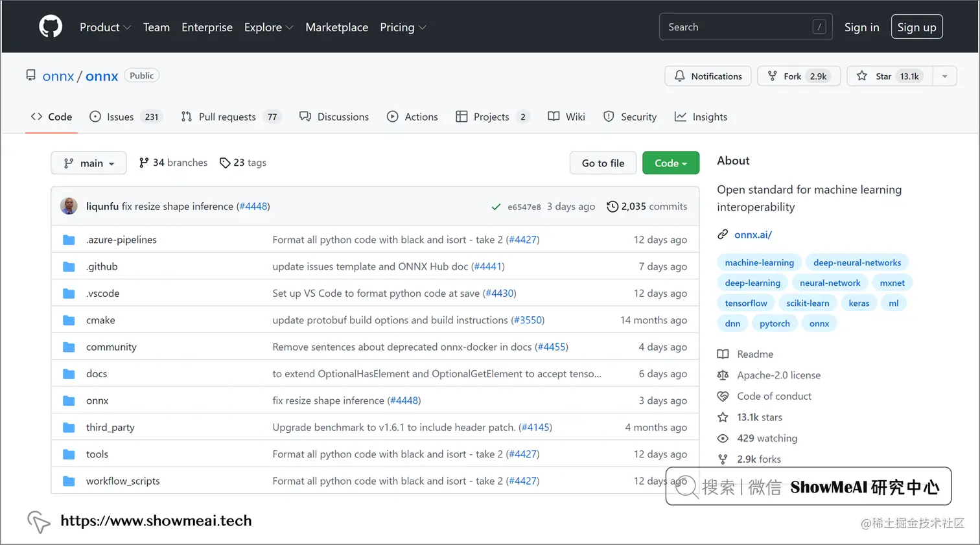
Task: Click the community folder icon
Action: click(69, 347)
